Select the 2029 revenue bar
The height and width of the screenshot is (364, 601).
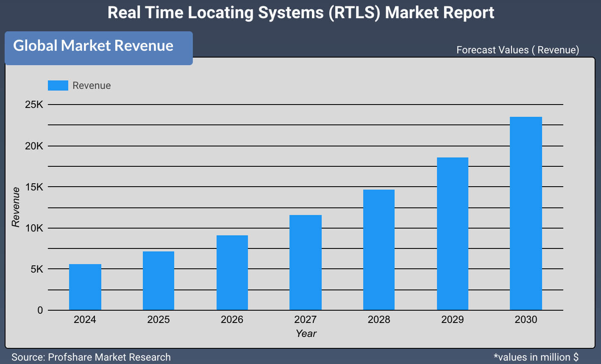tap(453, 234)
